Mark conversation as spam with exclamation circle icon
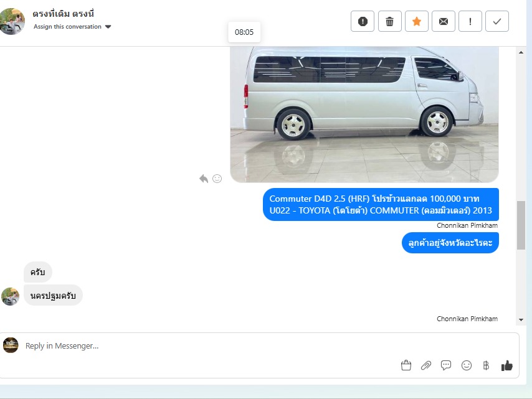The width and height of the screenshot is (532, 399). point(363,21)
